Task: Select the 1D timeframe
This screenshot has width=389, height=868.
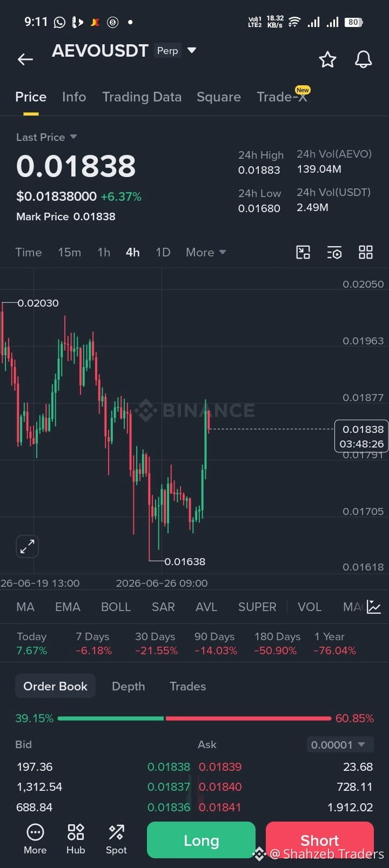Action: pyautogui.click(x=163, y=252)
